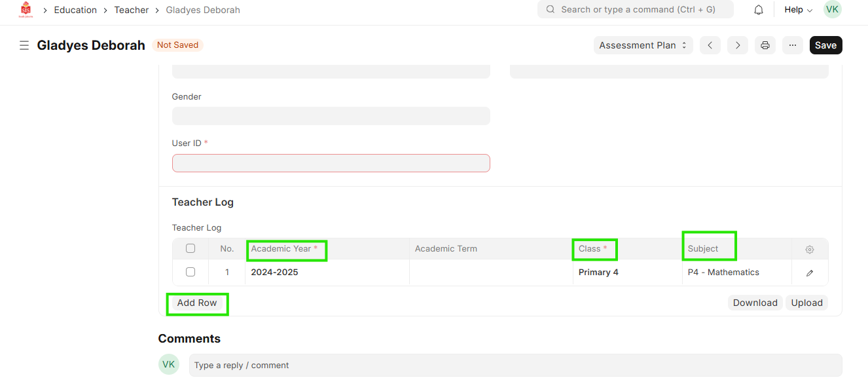Viewport: 868px width, 378px height.
Task: Navigate to Education breadcrumb
Action: 75,10
